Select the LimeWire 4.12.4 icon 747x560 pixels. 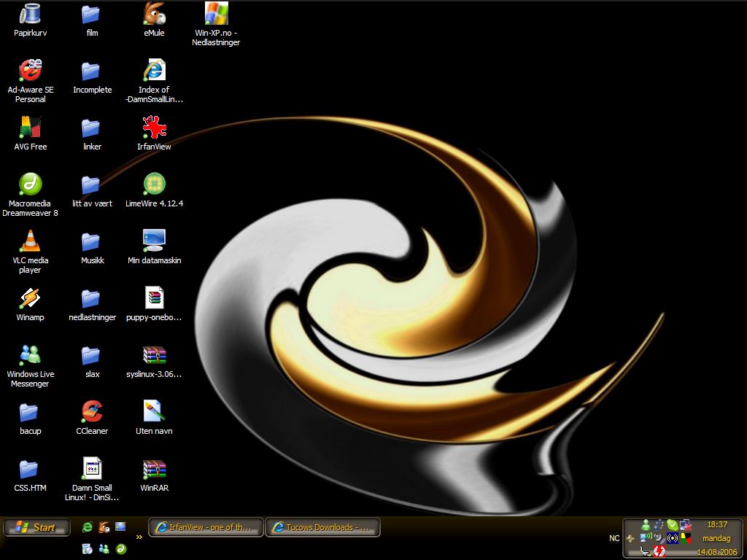point(154,190)
